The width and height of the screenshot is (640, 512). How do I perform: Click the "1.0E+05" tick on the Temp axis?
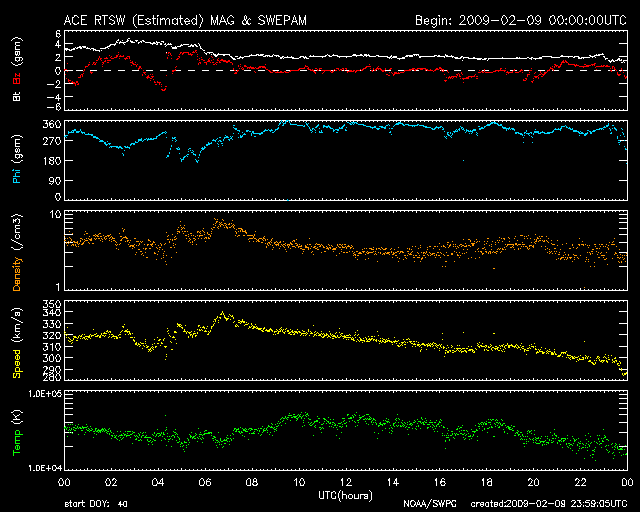tap(45, 394)
